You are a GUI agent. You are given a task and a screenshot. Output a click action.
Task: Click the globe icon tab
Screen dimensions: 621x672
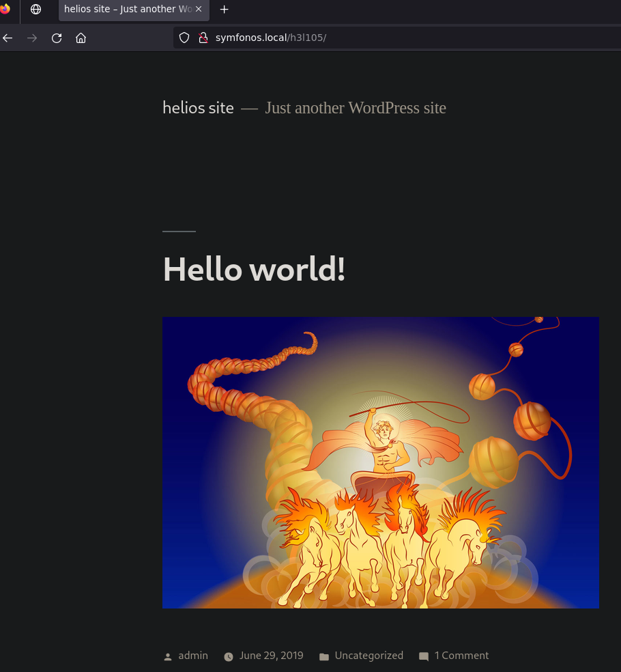[36, 10]
